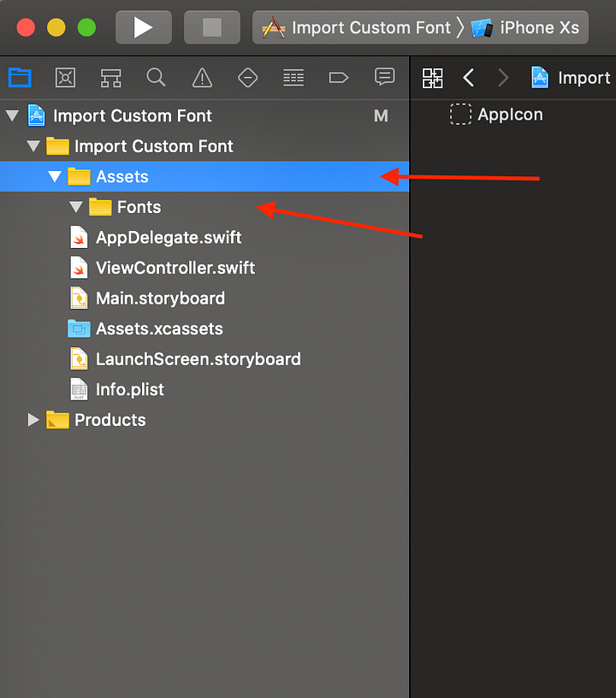Image resolution: width=616 pixels, height=698 pixels.
Task: Open the Test navigator
Action: coord(247,78)
